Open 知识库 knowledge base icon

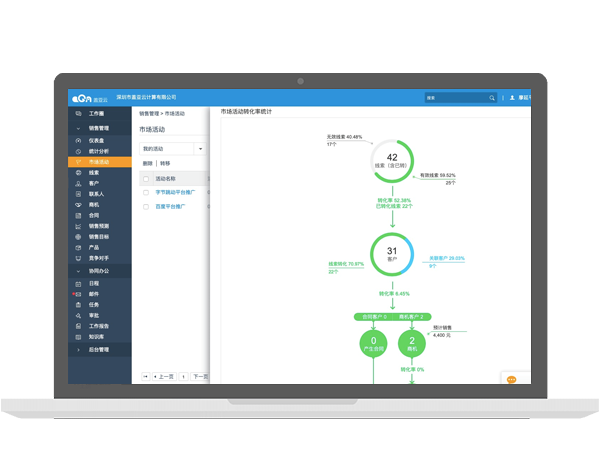pos(78,337)
